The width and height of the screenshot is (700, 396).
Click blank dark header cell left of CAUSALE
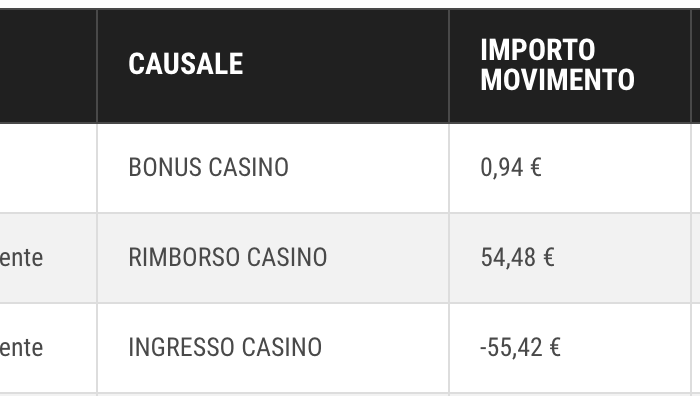pyautogui.click(x=48, y=66)
